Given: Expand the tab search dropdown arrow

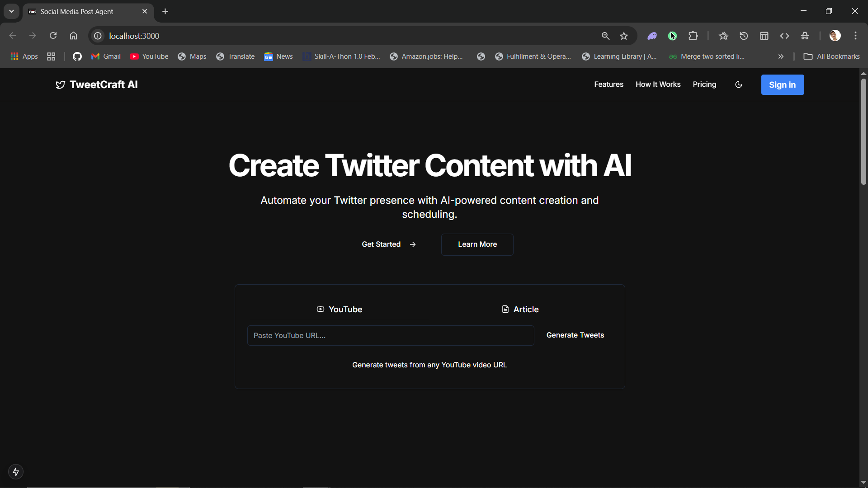Looking at the screenshot, I should pyautogui.click(x=11, y=11).
